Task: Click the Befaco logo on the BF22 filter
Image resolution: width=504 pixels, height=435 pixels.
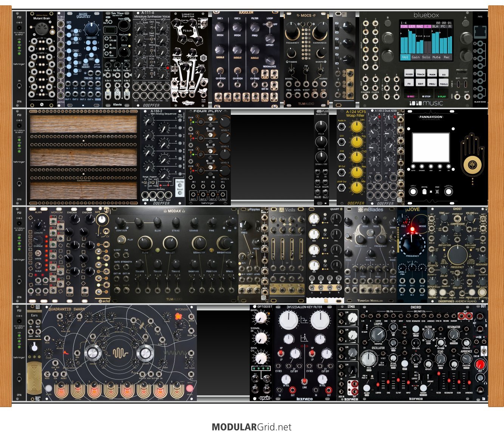Action: (x=305, y=398)
